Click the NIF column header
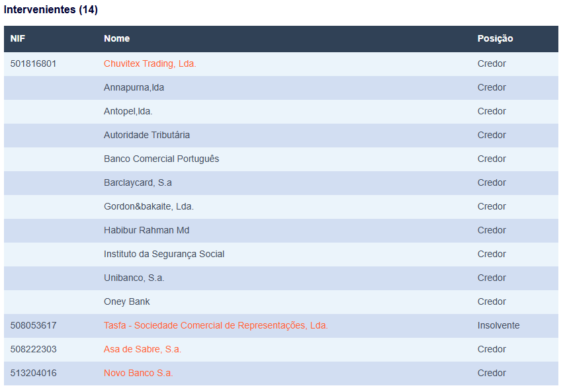This screenshot has width=565, height=392. click(18, 38)
